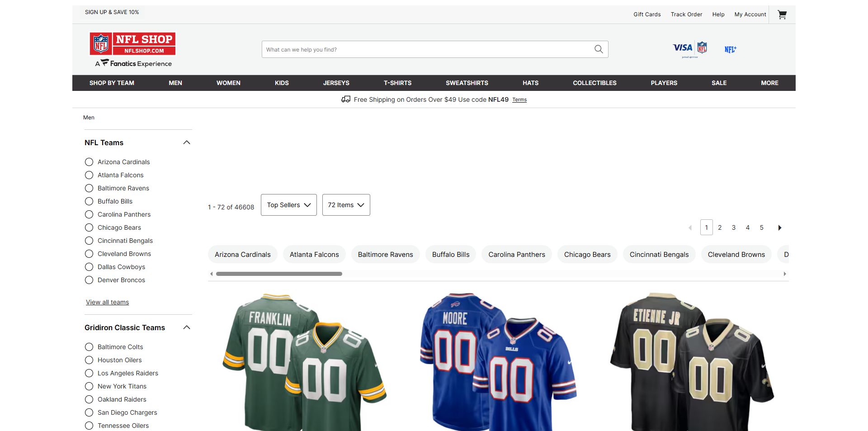This screenshot has width=868, height=431.
Task: Click the Visa proud sponsor logo
Action: pyautogui.click(x=689, y=49)
